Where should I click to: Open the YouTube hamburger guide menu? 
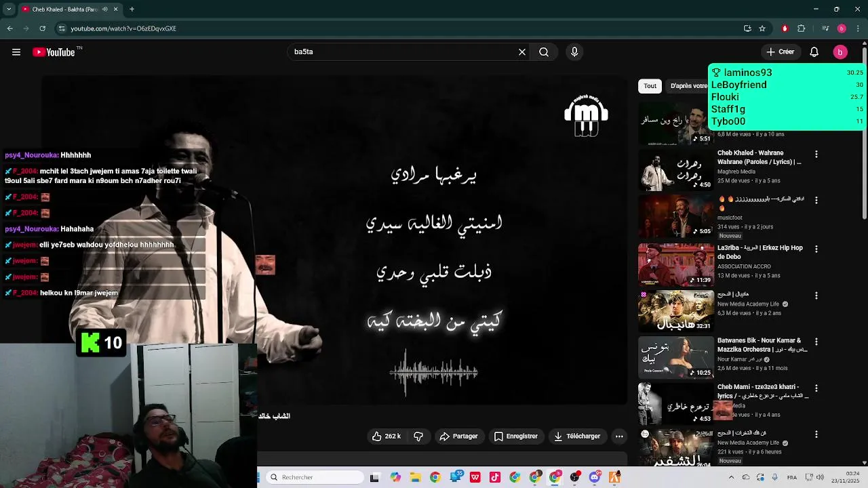pos(16,52)
